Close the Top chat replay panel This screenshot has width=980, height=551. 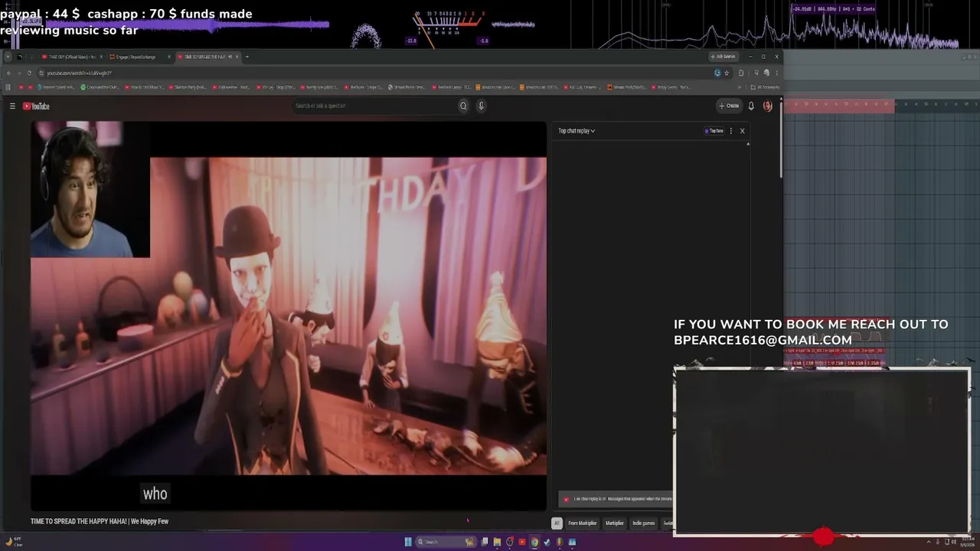(742, 131)
